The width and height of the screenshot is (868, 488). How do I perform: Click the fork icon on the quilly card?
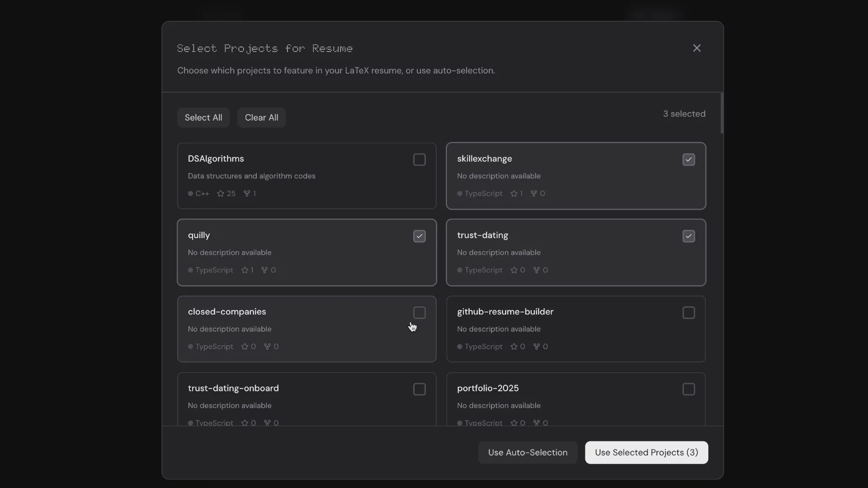pyautogui.click(x=265, y=270)
